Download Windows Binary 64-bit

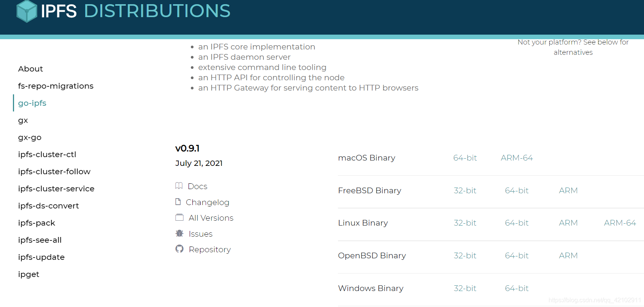click(x=517, y=288)
